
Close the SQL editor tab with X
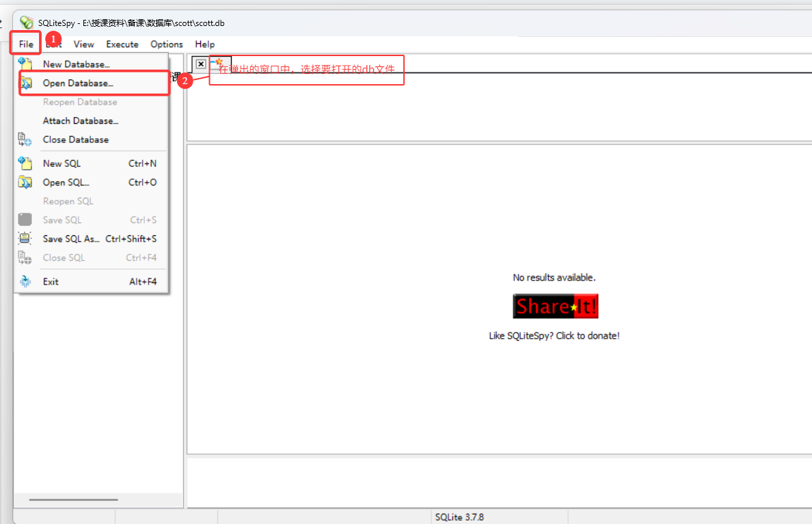coord(201,64)
